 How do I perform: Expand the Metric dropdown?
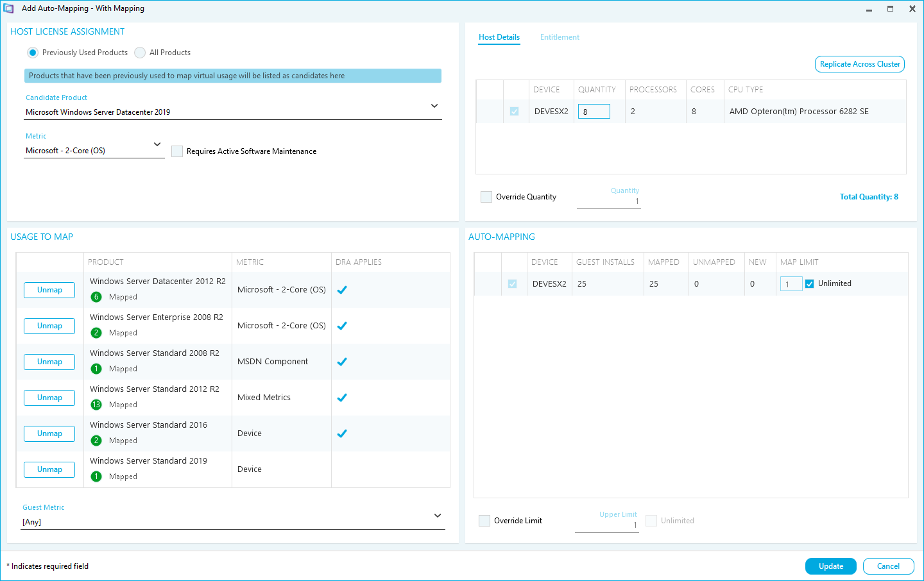[x=157, y=144]
